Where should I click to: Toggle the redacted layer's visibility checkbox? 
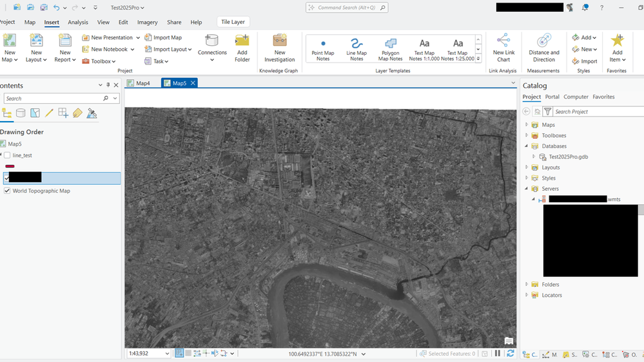click(7, 178)
